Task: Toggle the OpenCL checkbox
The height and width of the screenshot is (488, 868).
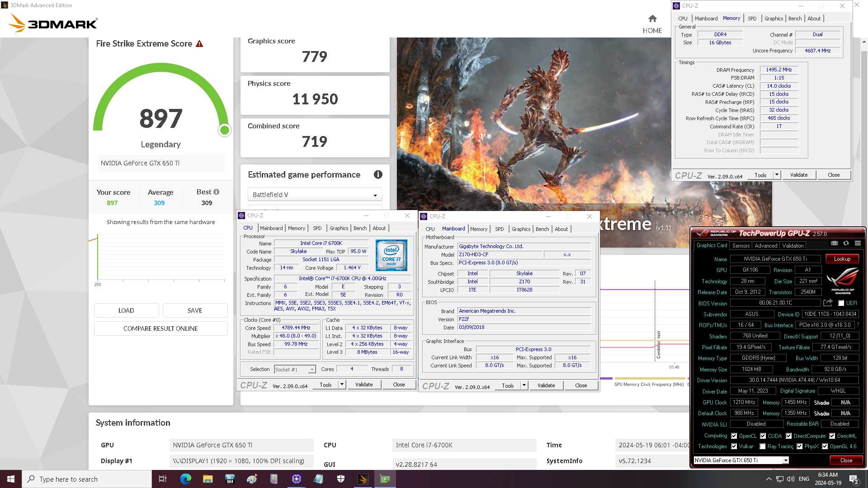Action: (x=734, y=436)
